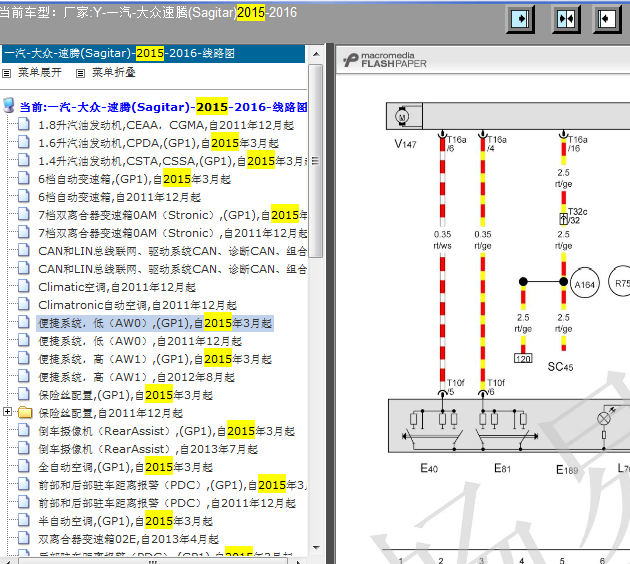The image size is (630, 564).
Task: Open 菜单展开 to expand the menu
Action: click(40, 73)
